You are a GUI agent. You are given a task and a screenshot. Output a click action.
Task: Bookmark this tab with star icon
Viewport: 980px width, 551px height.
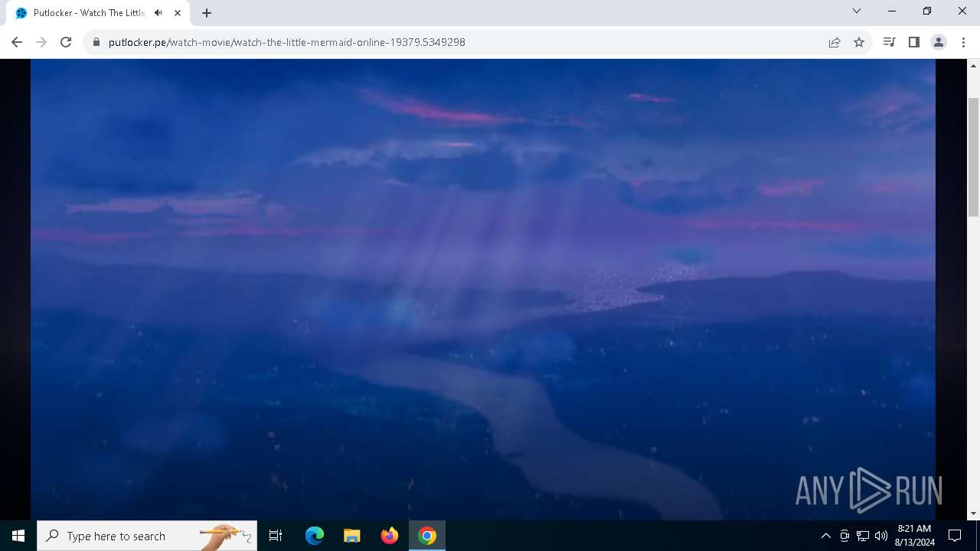[x=859, y=42]
